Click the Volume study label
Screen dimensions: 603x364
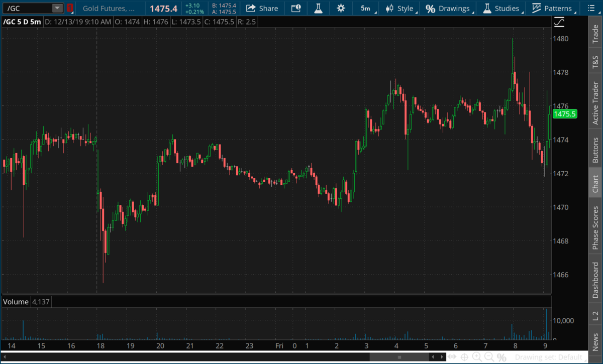coord(15,302)
